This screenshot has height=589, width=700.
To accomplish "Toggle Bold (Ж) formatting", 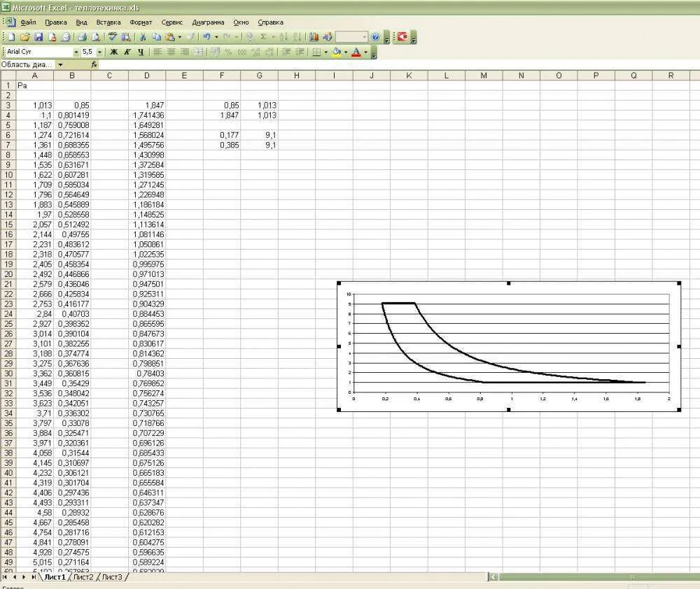I will click(114, 52).
